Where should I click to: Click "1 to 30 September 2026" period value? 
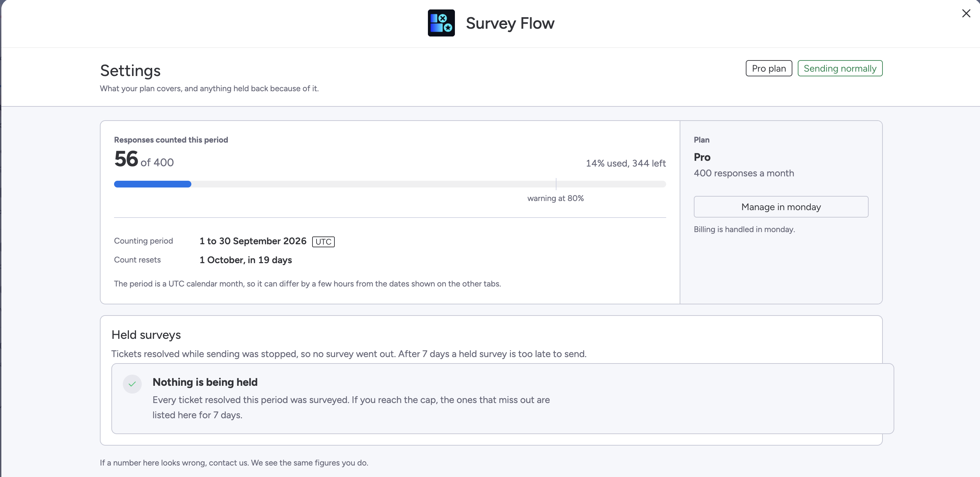(x=253, y=241)
